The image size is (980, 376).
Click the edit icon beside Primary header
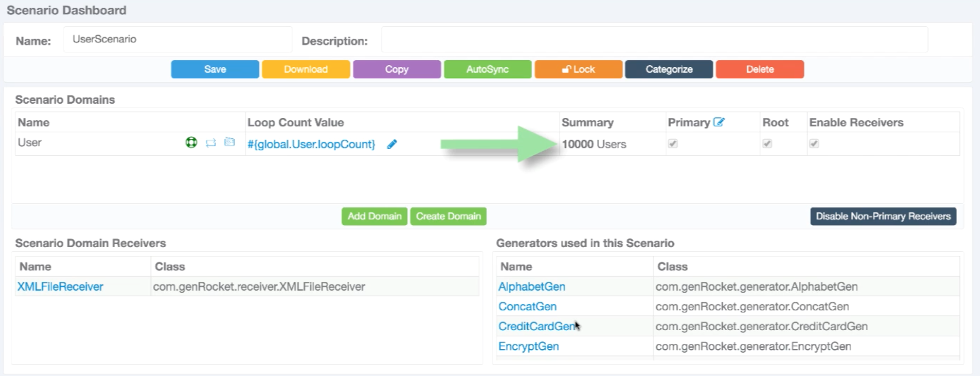tap(719, 122)
